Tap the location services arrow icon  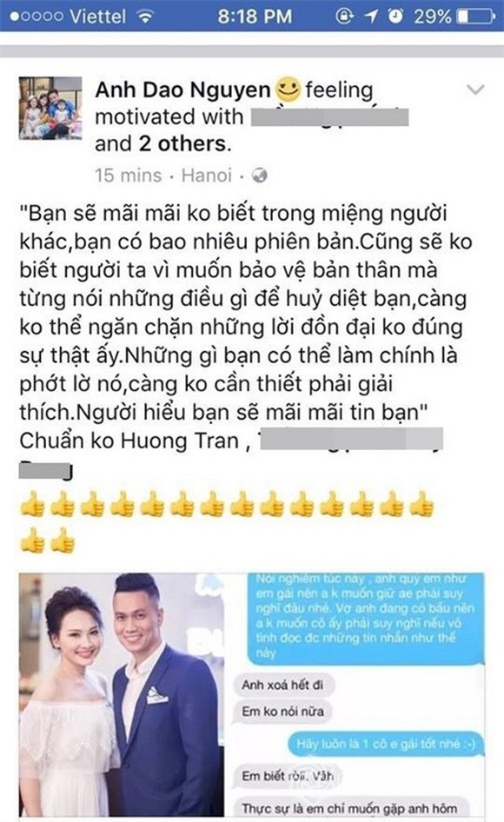371,17
